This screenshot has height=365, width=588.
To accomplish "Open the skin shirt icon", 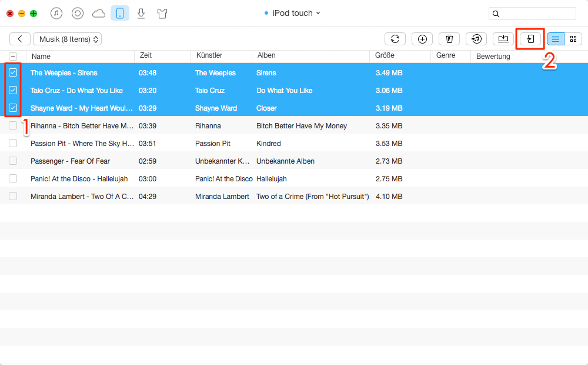I will [x=162, y=14].
